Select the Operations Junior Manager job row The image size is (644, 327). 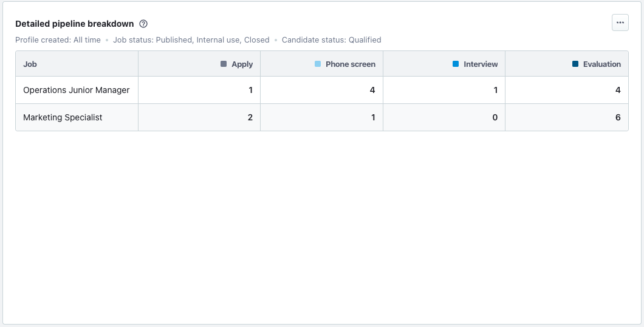pyautogui.click(x=77, y=90)
